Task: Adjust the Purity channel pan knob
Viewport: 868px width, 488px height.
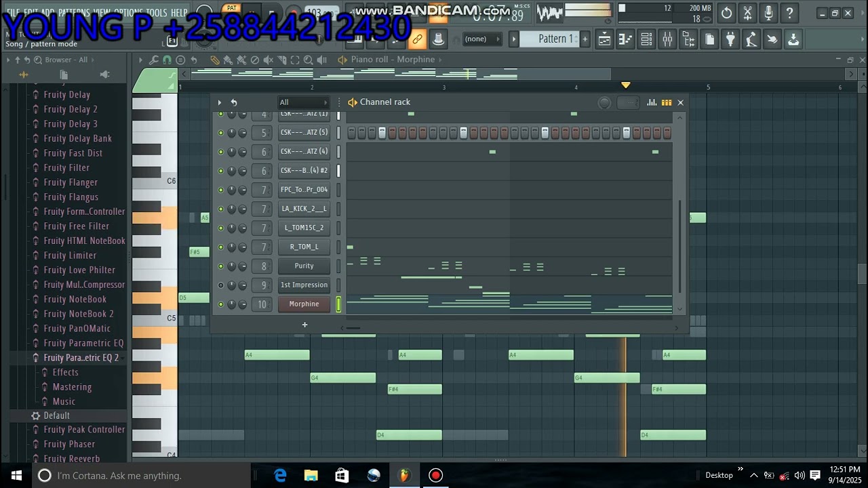Action: (x=231, y=266)
